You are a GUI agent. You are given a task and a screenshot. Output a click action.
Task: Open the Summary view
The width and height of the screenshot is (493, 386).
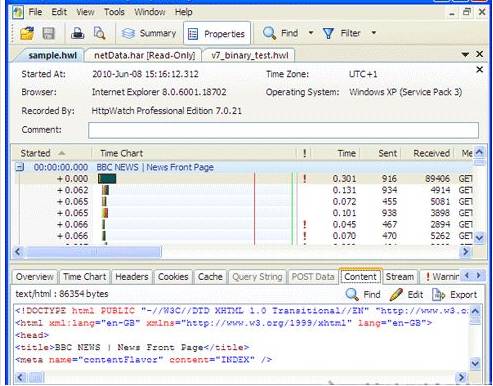149,33
